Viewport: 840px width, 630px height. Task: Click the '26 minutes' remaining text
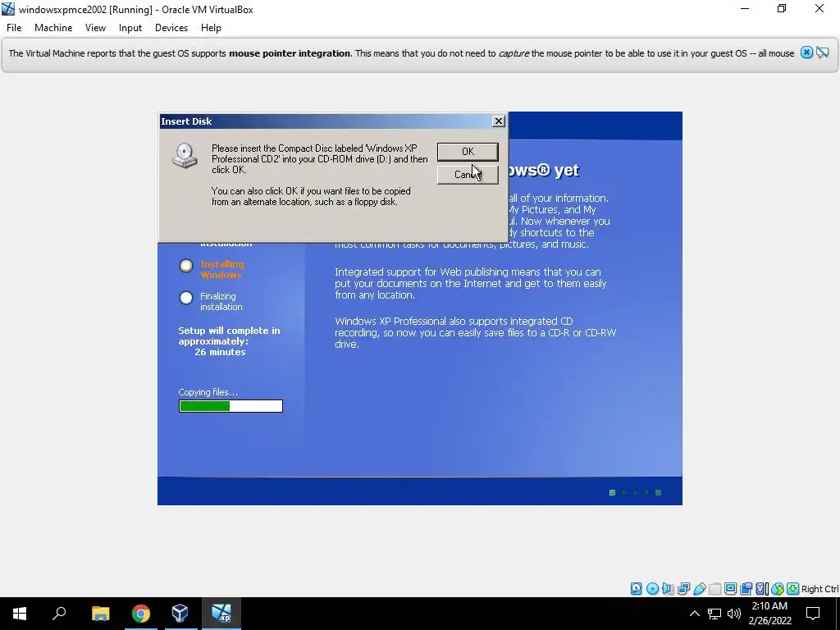[x=220, y=352]
